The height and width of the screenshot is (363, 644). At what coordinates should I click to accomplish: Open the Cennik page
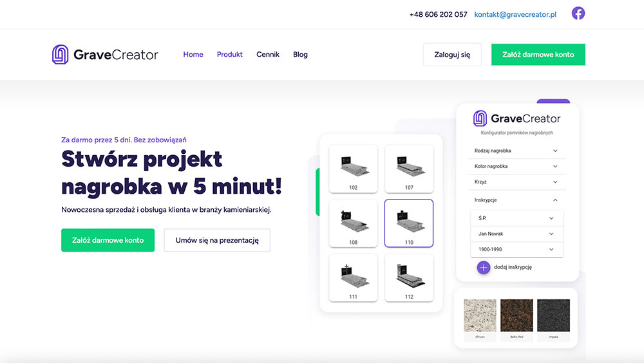click(x=268, y=55)
